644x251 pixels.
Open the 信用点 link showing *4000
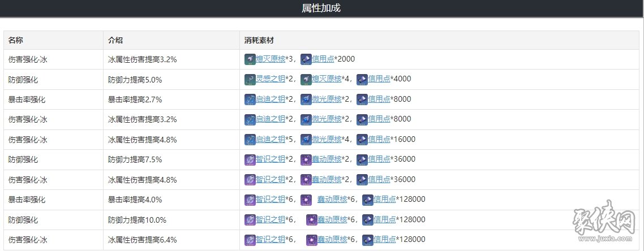(x=379, y=79)
